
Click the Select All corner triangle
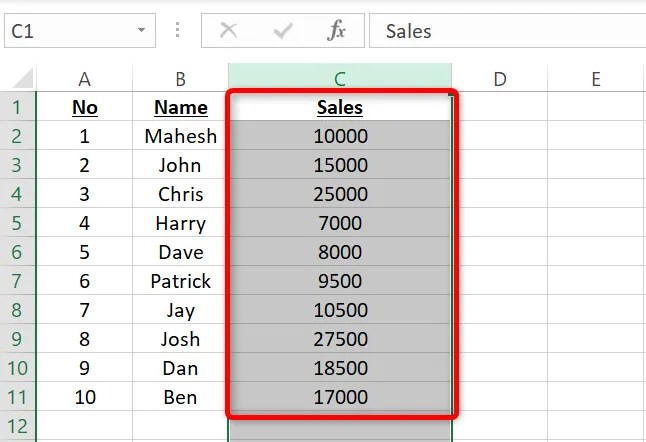[x=20, y=79]
